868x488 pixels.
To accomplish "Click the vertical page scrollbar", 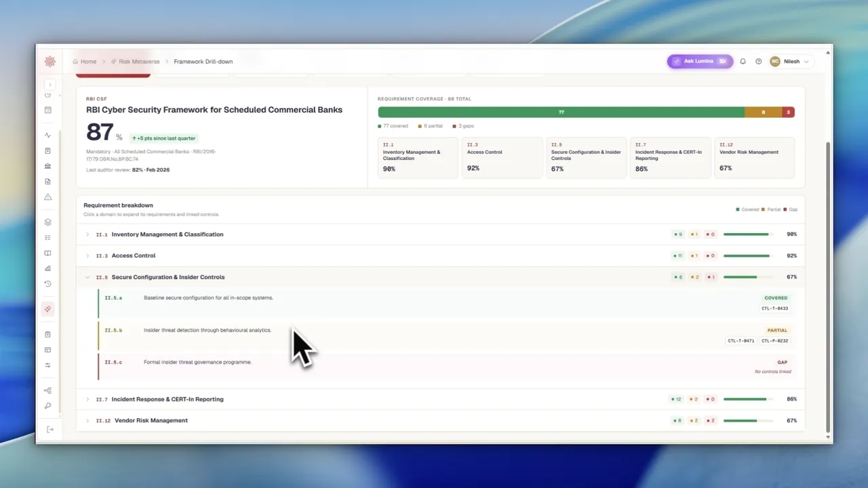I will coord(828,287).
